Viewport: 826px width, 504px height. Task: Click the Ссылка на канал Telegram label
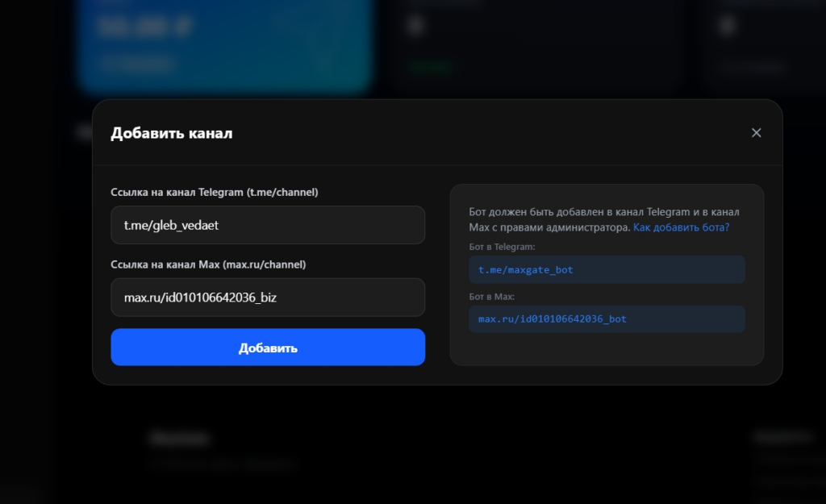tap(214, 192)
